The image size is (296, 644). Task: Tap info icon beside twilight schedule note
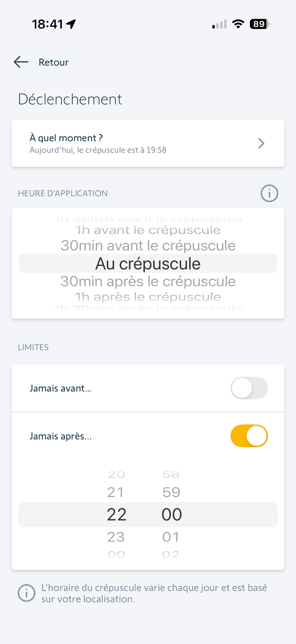26,593
